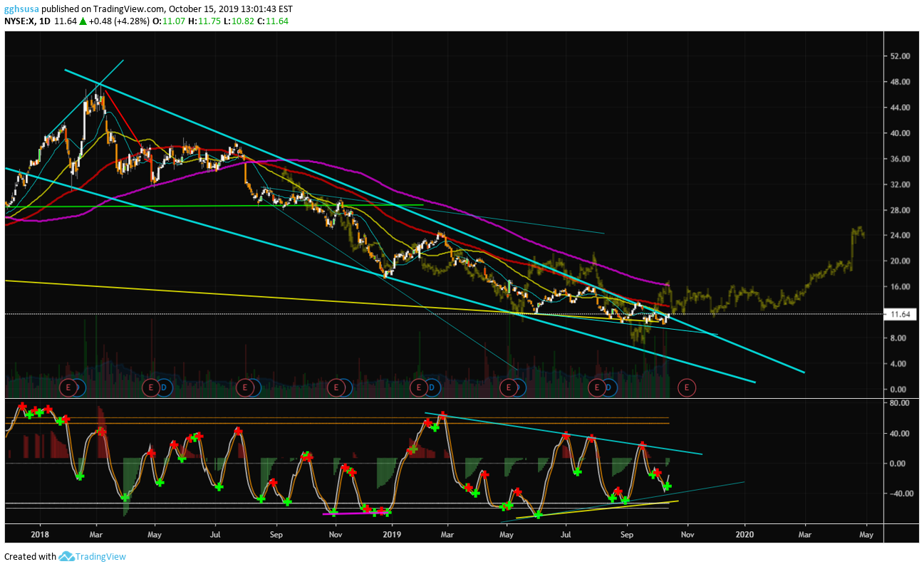Screen dimensions: 924x569
Task: Open the earnings marker near February 2018
Action: tap(68, 387)
